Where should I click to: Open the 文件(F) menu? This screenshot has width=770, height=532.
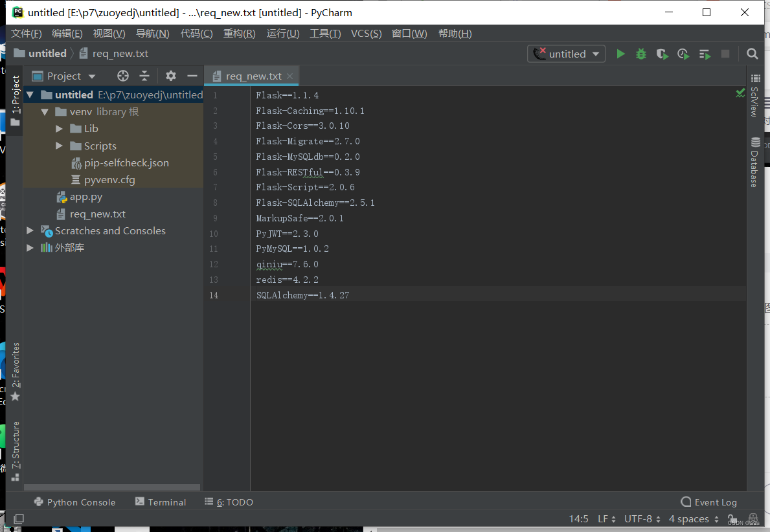(x=27, y=34)
